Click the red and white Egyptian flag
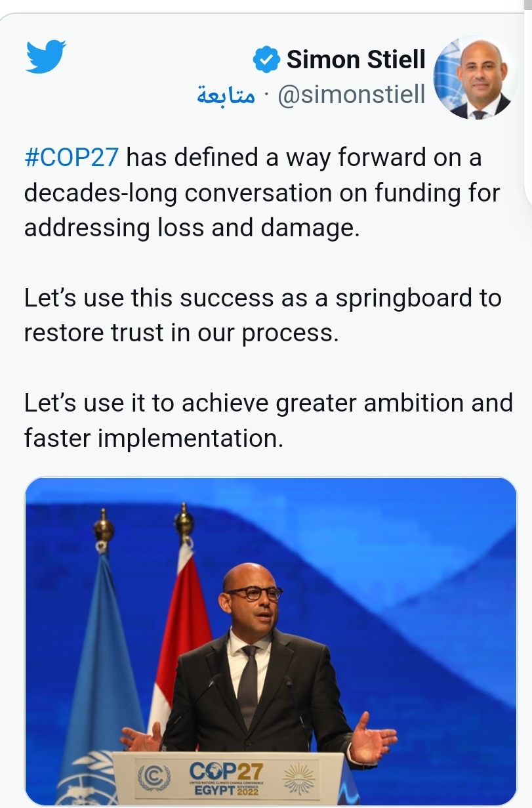The width and height of the screenshot is (532, 808). click(x=181, y=630)
